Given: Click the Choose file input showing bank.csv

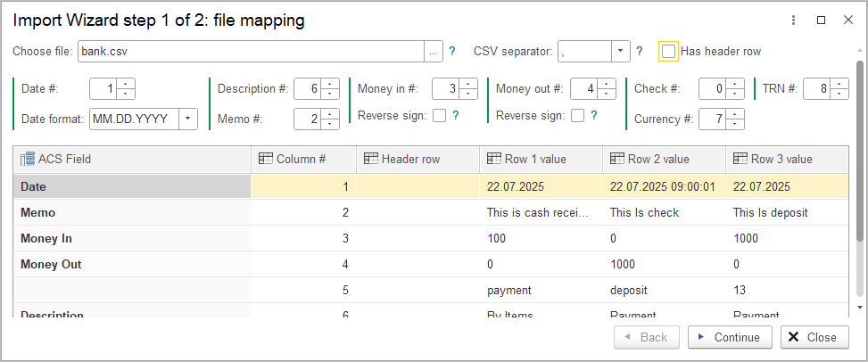Looking at the screenshot, I should point(250,52).
